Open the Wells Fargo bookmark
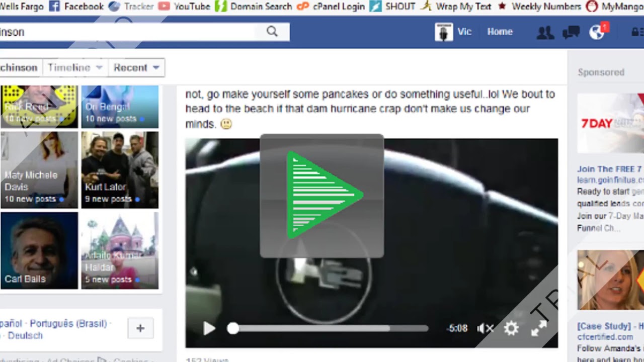Image resolution: width=644 pixels, height=362 pixels. pyautogui.click(x=22, y=7)
